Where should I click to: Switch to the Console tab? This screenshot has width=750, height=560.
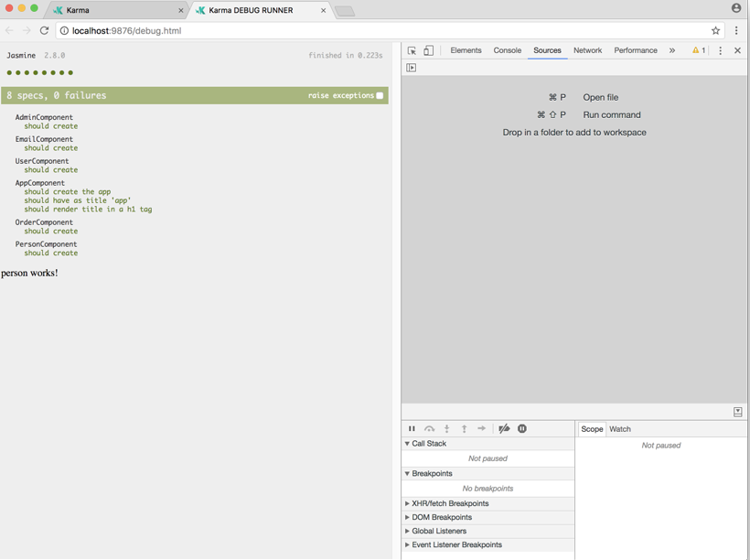507,50
